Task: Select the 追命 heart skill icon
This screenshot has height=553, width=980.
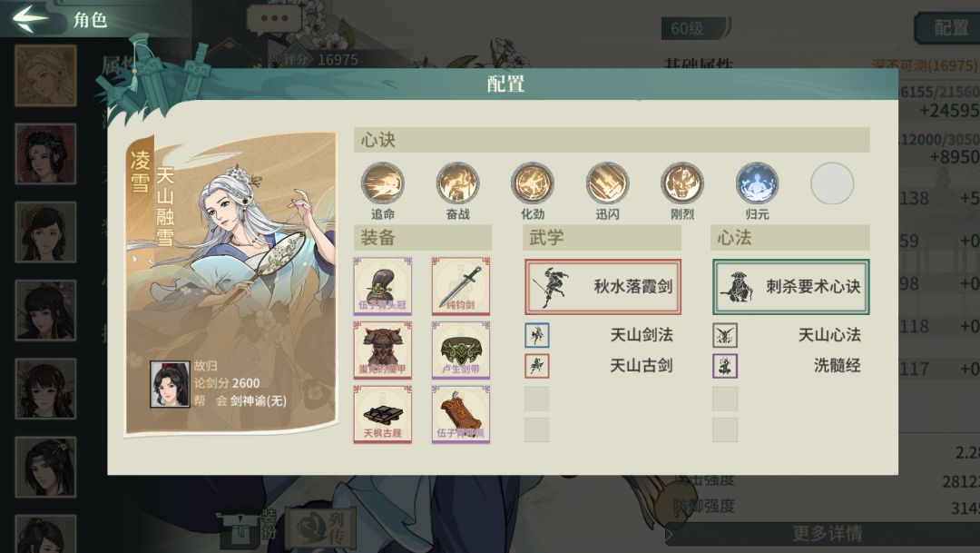Action: point(383,183)
